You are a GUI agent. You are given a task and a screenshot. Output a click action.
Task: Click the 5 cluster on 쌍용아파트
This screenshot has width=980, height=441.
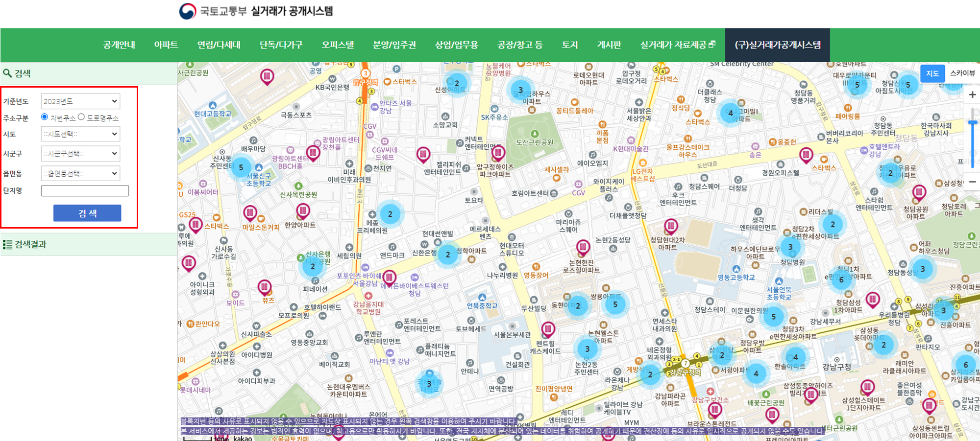click(x=615, y=304)
